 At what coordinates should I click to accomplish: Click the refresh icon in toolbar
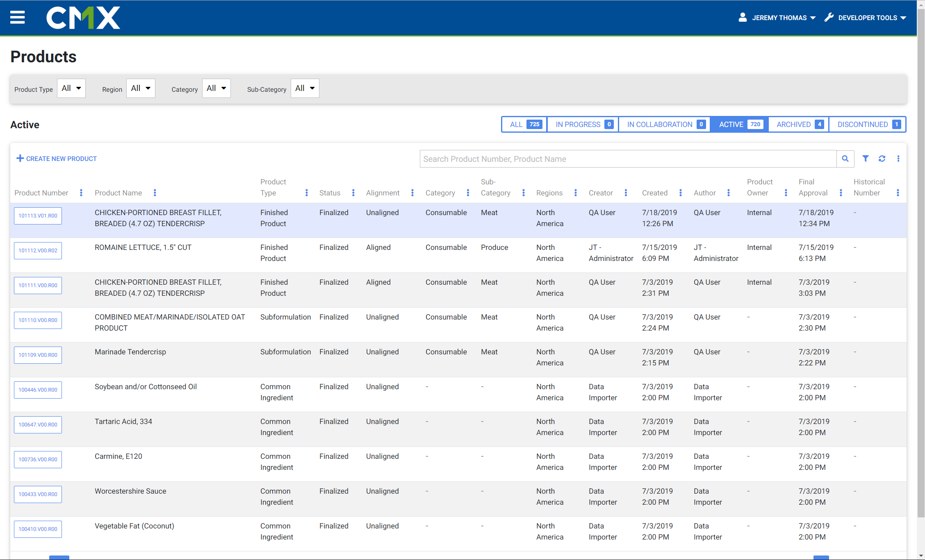coord(883,159)
